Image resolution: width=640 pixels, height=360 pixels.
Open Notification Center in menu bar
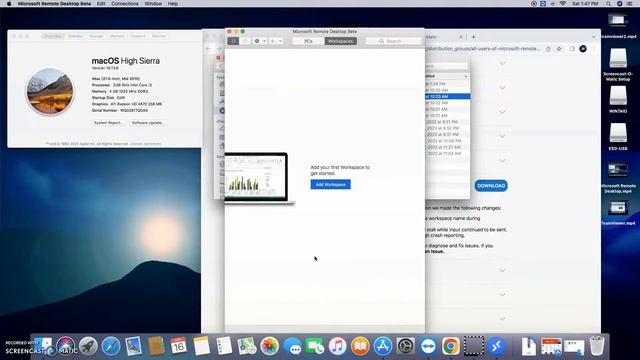click(630, 4)
